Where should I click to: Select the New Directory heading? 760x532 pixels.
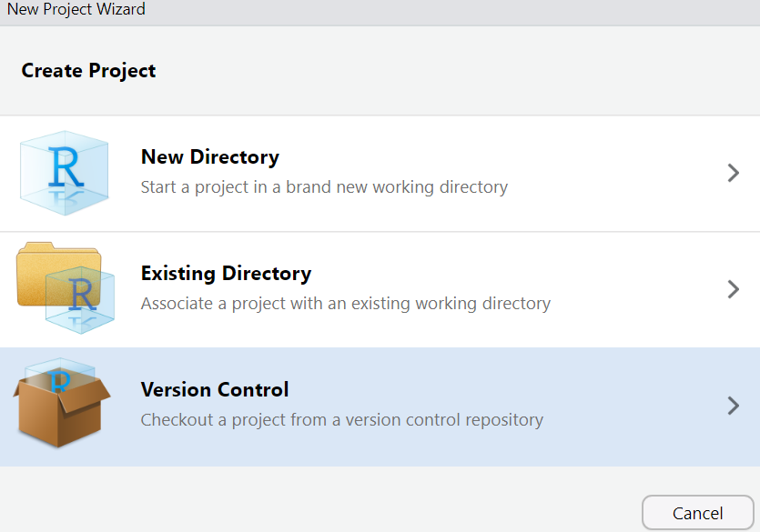coord(210,156)
